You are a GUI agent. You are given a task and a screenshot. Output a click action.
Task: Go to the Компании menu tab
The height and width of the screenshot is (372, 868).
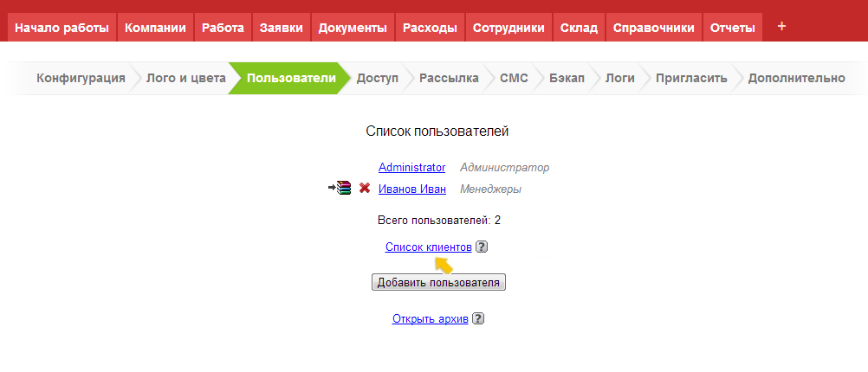155,28
